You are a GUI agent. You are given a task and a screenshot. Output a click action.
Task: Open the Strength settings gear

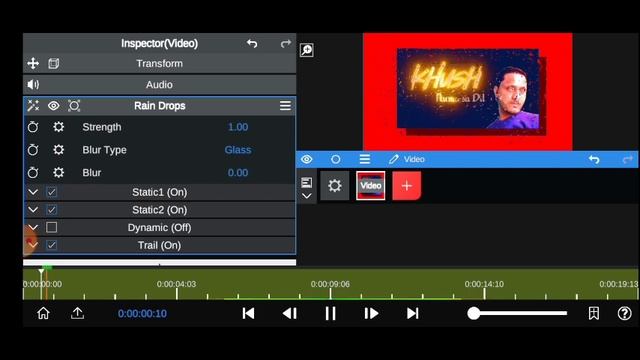[x=58, y=127]
